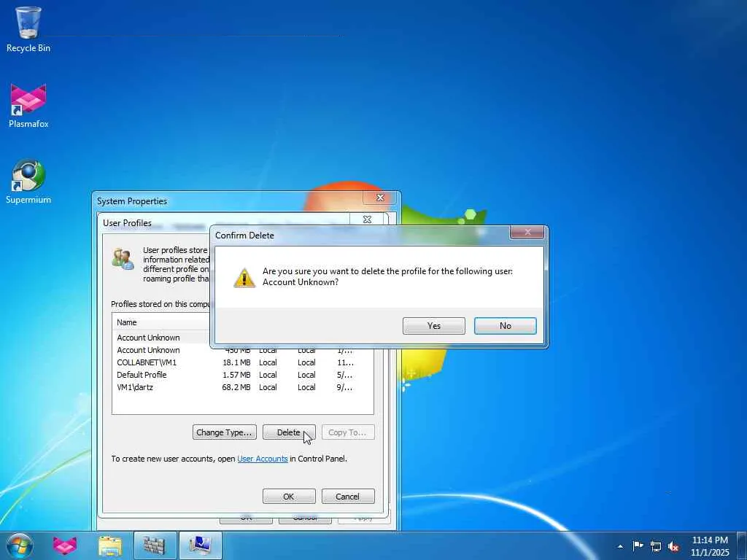The image size is (747, 560).
Task: Open the Action Center flag icon
Action: pyautogui.click(x=638, y=545)
